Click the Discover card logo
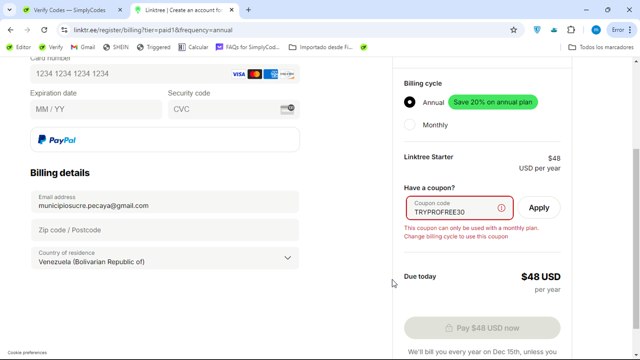 tap(287, 74)
